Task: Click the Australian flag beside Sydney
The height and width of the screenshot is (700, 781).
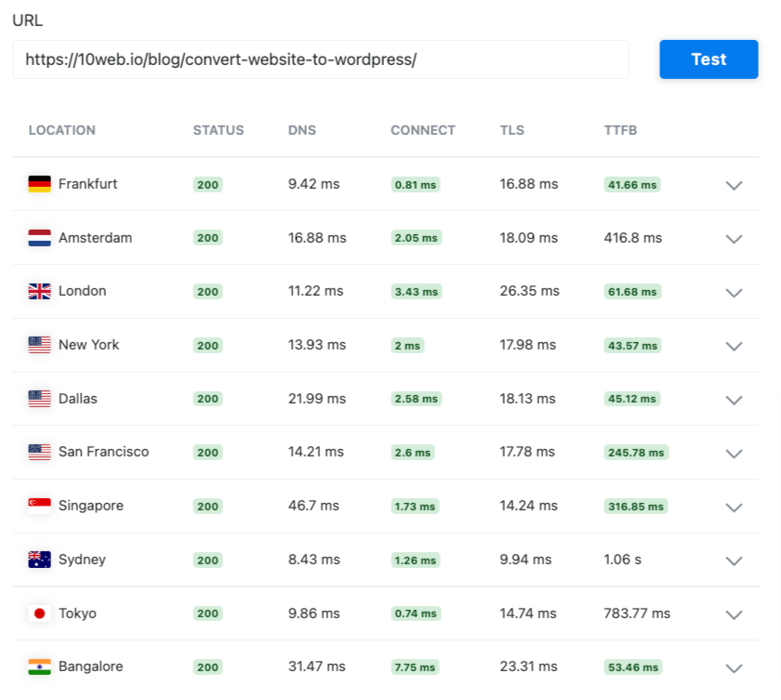Action: coord(39,560)
